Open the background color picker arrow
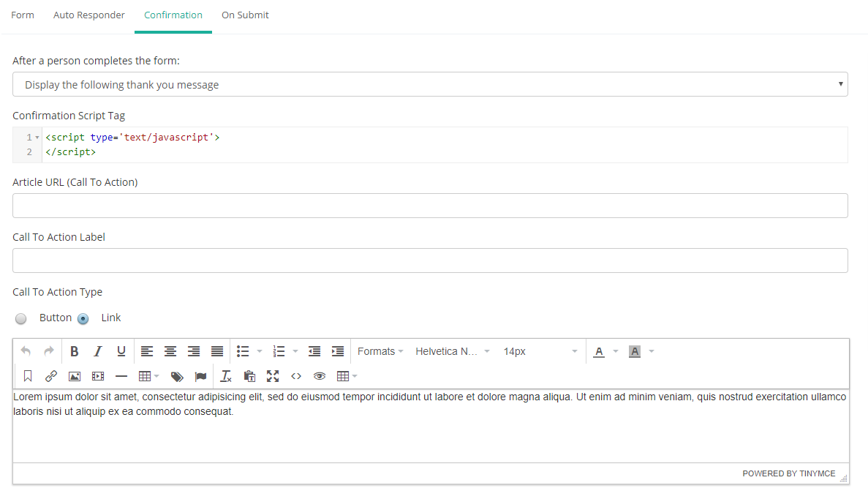 (x=652, y=351)
